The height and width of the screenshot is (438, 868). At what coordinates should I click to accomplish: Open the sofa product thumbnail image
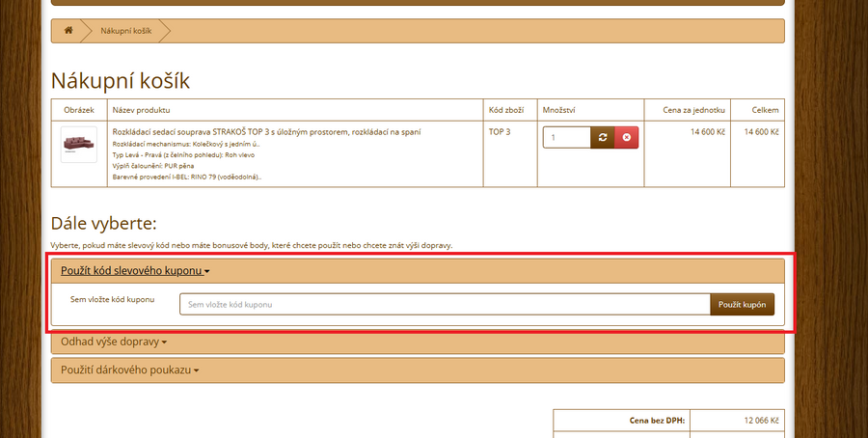point(78,144)
